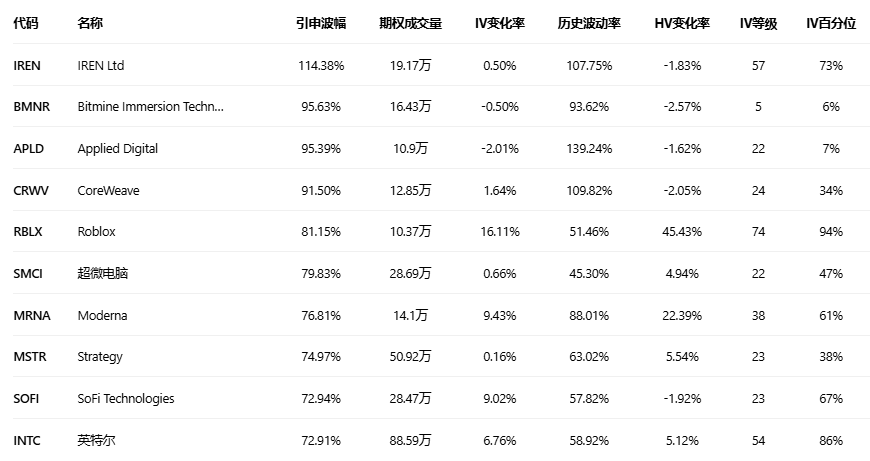Open the BMNR ticker row
Screen dimensions: 870x461
click(31, 106)
